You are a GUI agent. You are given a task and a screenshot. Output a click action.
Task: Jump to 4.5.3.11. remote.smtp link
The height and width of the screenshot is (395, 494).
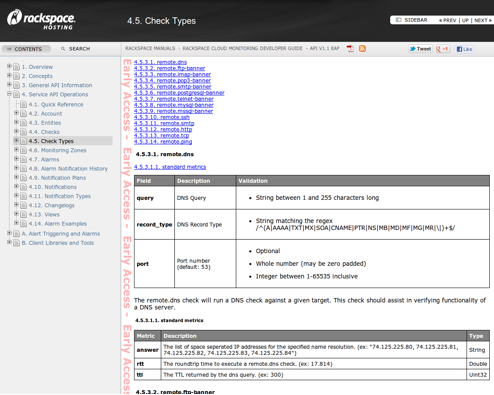pyautogui.click(x=164, y=123)
